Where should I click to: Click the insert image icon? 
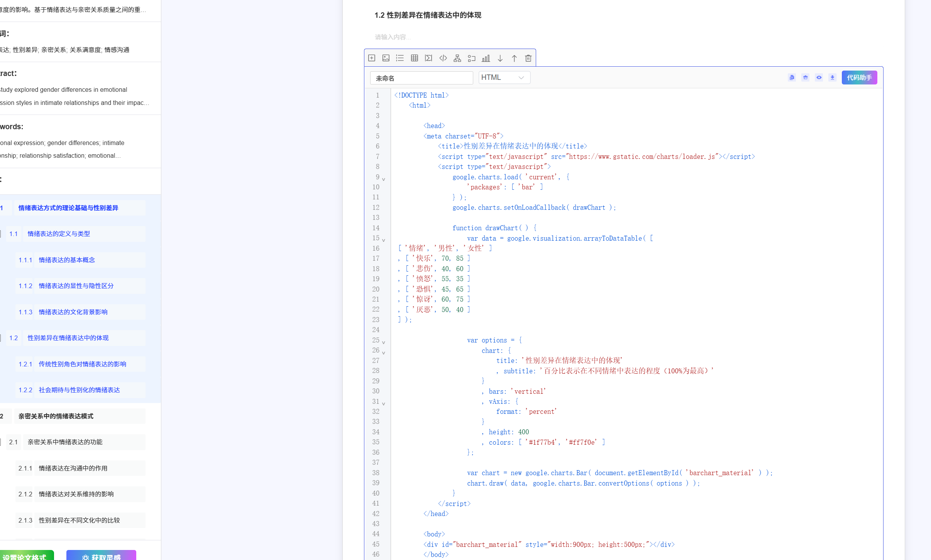click(386, 58)
